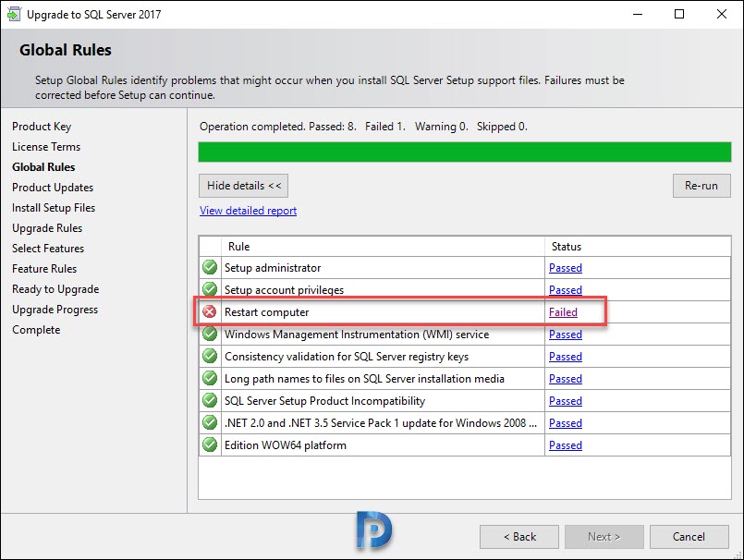
Task: Click SQL Server Setup Product Incompatibility text
Action: (325, 401)
